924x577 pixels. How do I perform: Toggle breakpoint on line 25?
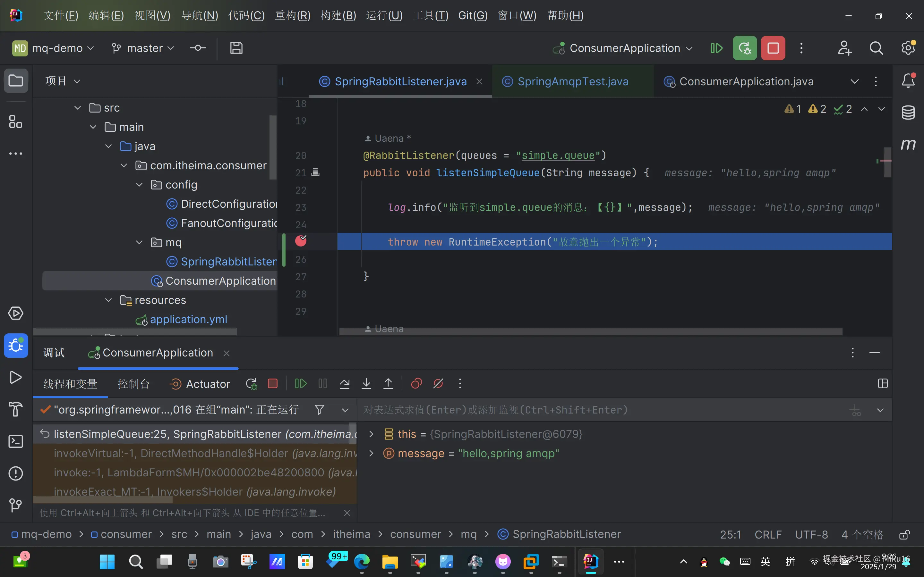(301, 241)
